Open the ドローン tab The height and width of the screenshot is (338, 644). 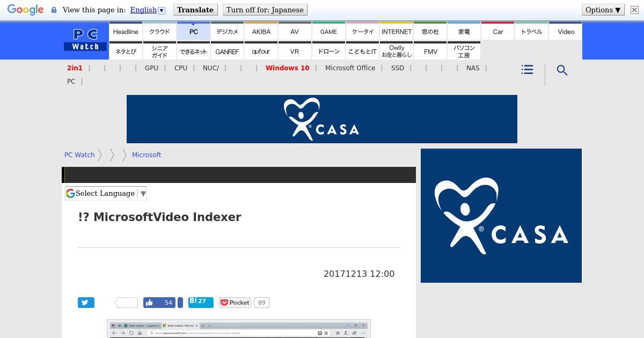click(x=328, y=51)
